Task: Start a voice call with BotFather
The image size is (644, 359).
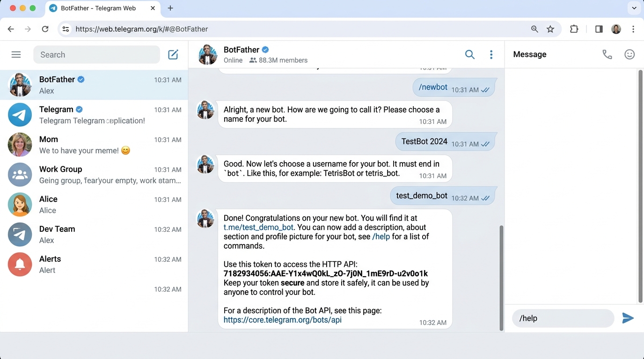Action: (607, 54)
